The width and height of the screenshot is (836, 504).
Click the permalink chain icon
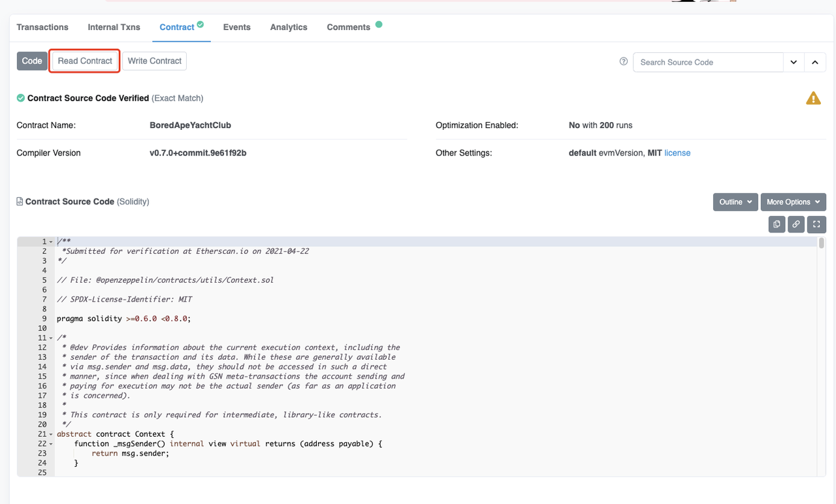click(796, 224)
